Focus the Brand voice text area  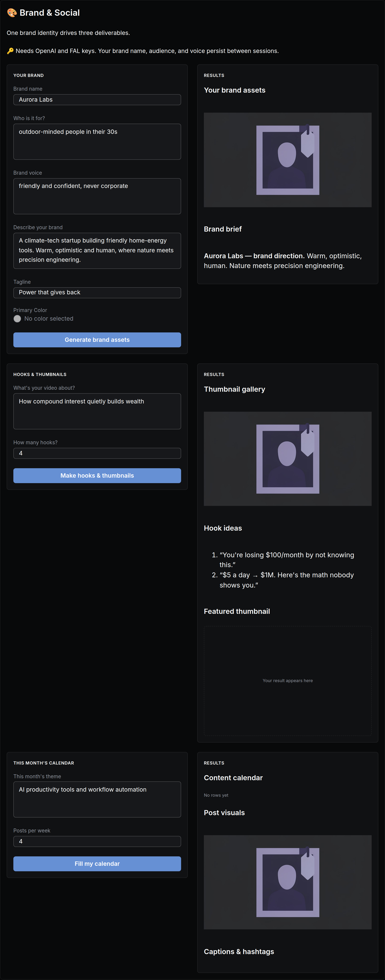97,196
